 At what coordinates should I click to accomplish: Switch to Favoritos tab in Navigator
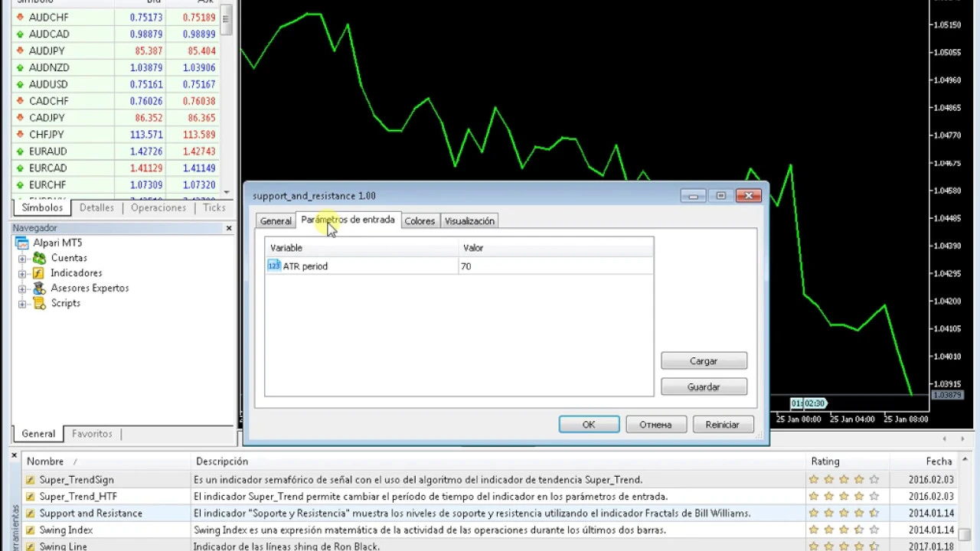tap(92, 434)
